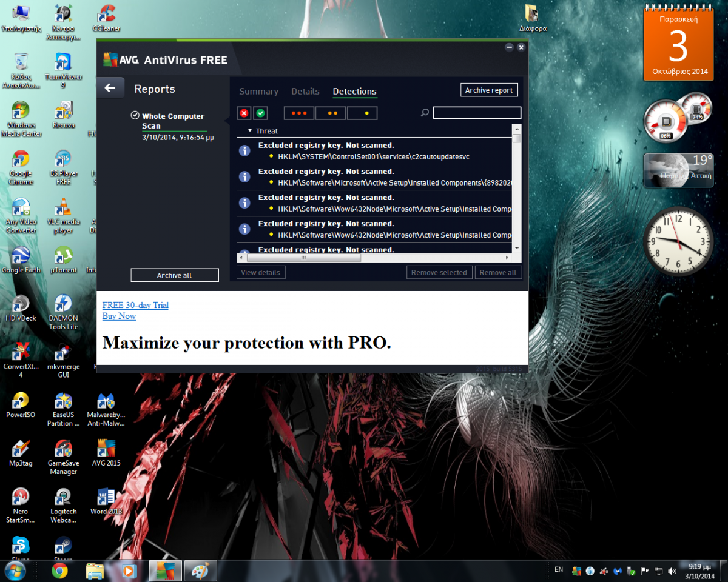Click info icon of c2cautoupdatesvc detection row
The height and width of the screenshot is (582, 728).
(x=244, y=150)
